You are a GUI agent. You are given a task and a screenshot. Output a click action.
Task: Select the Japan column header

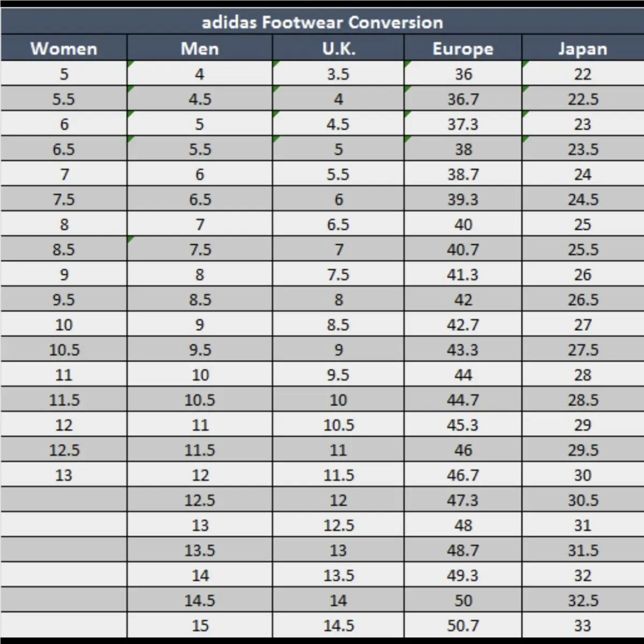tap(583, 48)
